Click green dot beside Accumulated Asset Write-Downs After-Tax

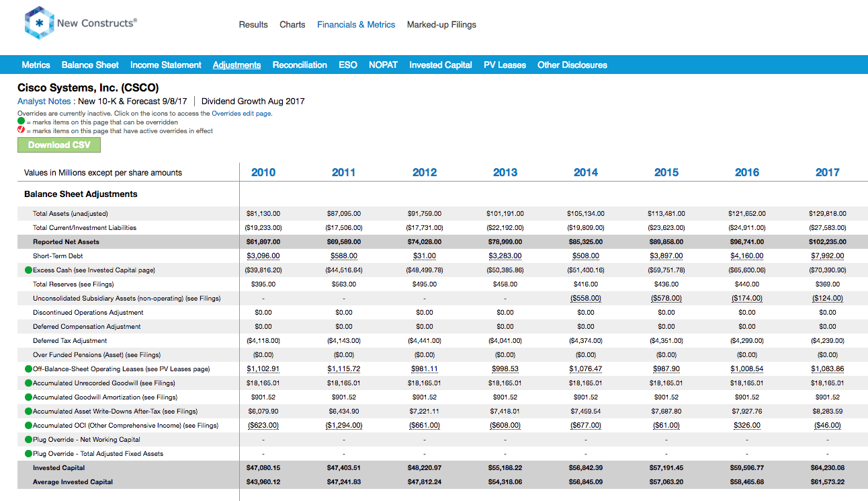click(28, 412)
